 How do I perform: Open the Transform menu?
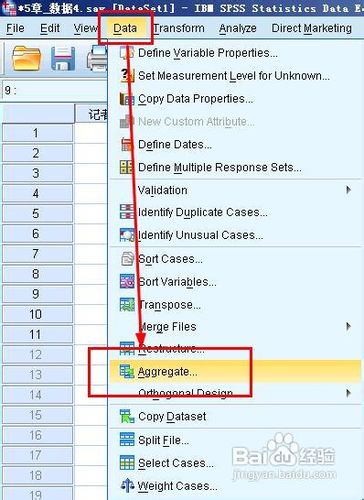(179, 29)
